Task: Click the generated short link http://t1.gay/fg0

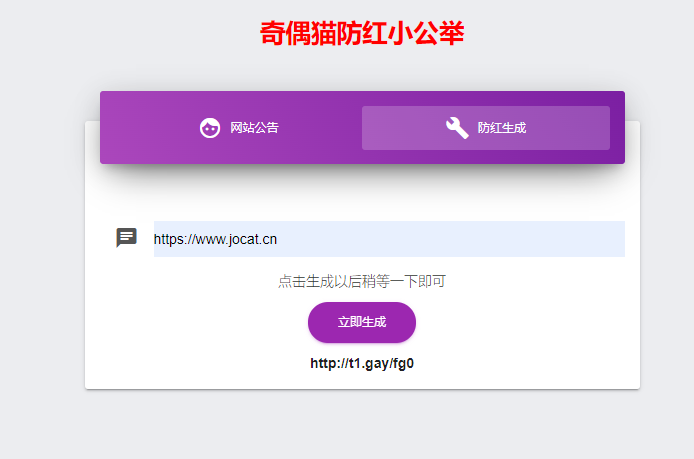Action: coord(362,363)
